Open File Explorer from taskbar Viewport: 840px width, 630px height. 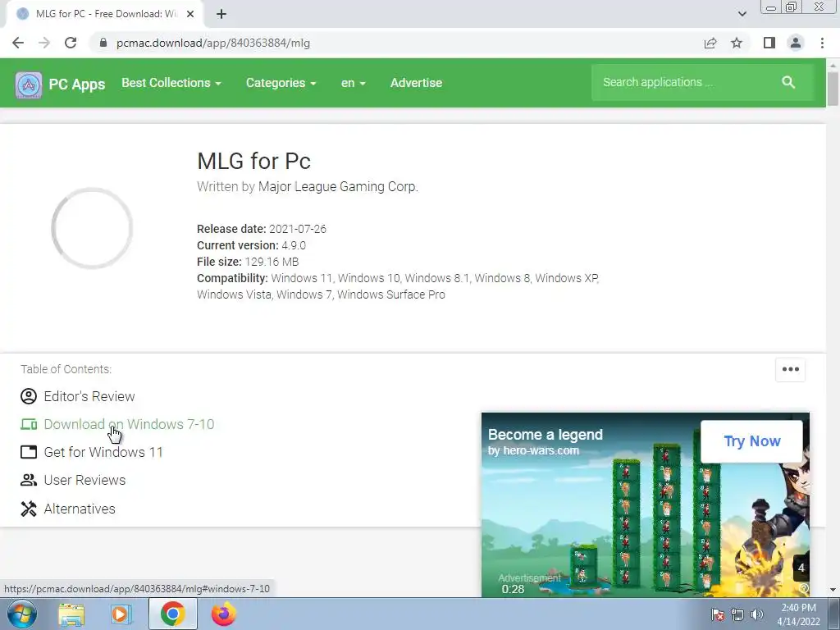(x=71, y=614)
